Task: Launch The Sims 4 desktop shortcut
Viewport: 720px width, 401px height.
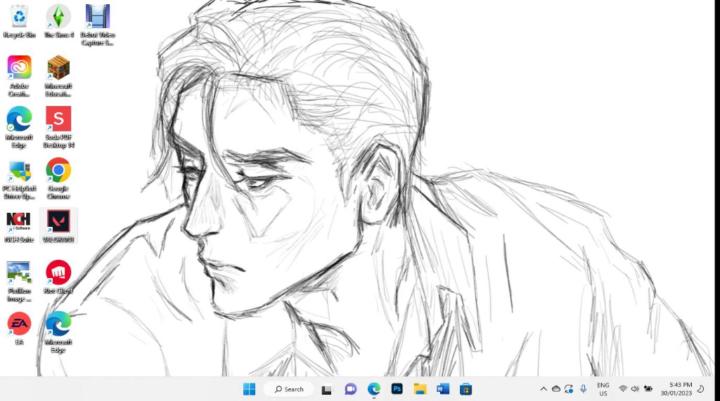Action: pos(58,17)
